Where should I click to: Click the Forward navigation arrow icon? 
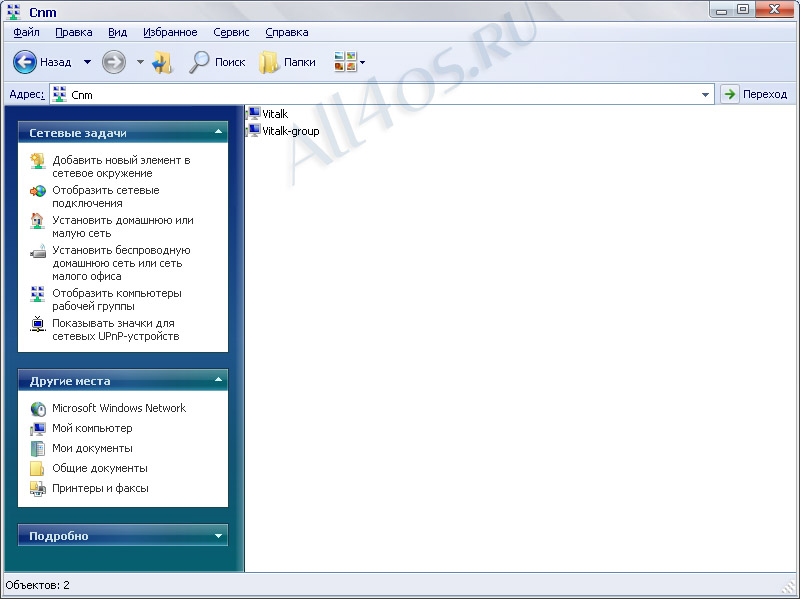coord(114,62)
